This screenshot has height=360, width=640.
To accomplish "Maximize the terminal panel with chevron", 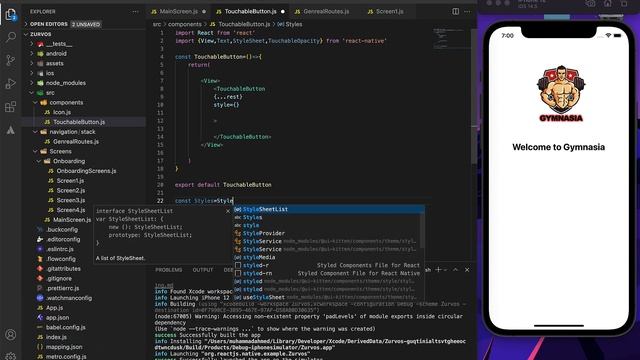I will pyautogui.click(x=456, y=269).
